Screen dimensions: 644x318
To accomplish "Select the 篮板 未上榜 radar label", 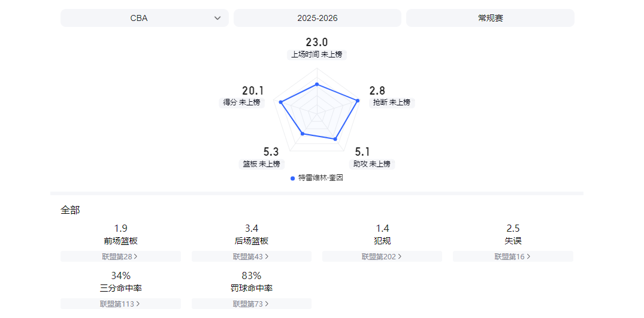I will click(261, 163).
